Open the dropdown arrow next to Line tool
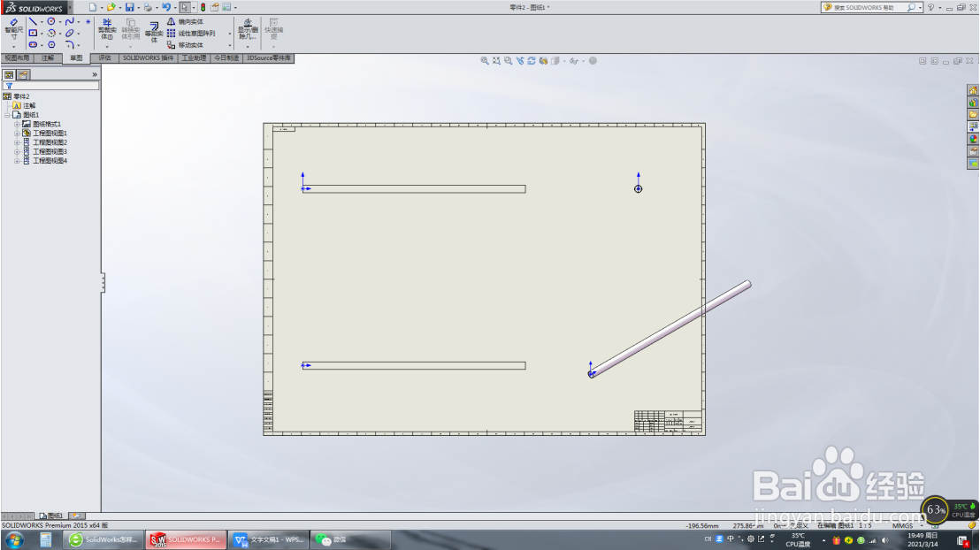980x550 pixels. coord(42,22)
